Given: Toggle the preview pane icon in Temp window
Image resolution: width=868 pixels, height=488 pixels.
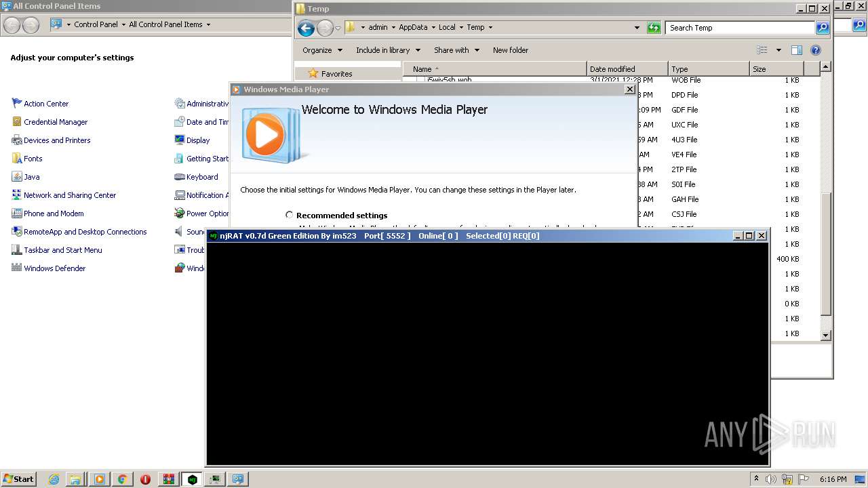Looking at the screenshot, I should 797,50.
